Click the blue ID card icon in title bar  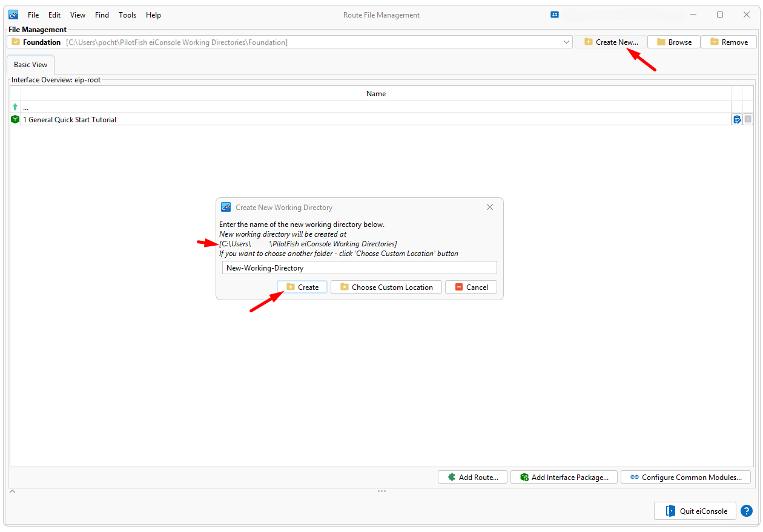555,15
